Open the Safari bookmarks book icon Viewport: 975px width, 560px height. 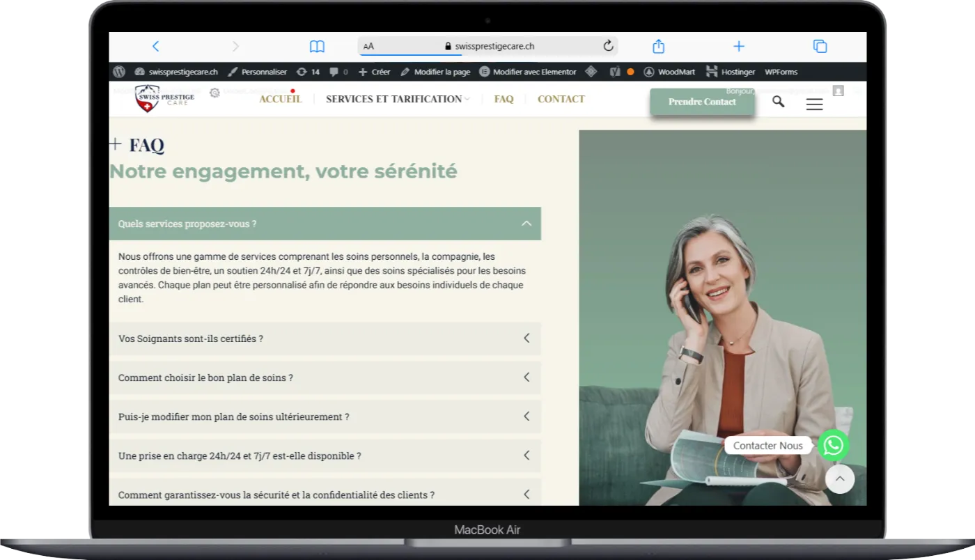317,47
